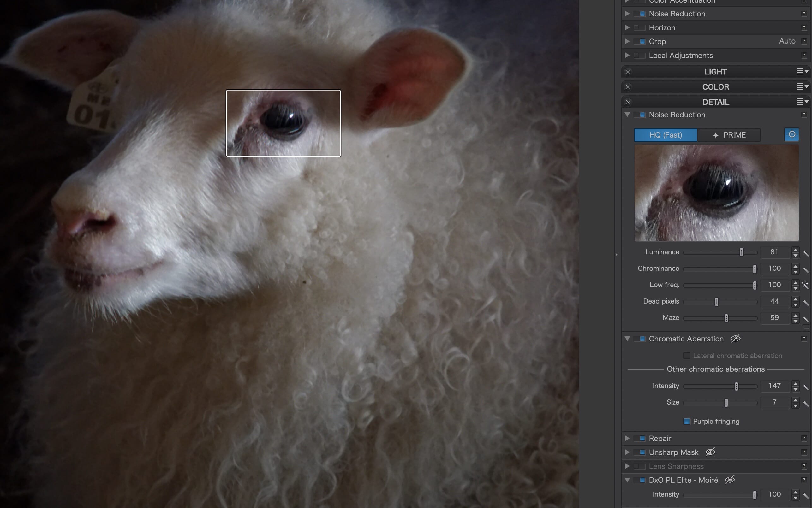Disable the DxO PL Elite Moiré toggle
The width and height of the screenshot is (812, 508).
click(640, 480)
